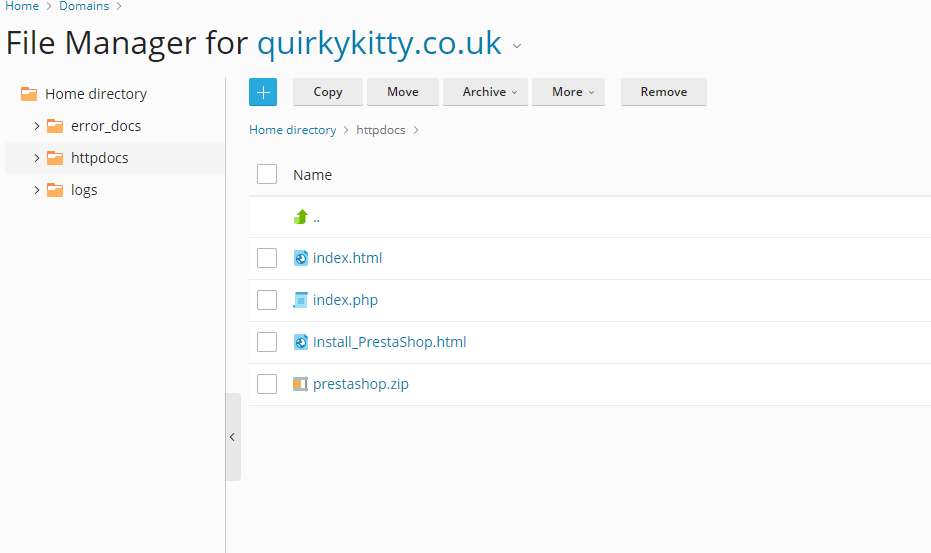Click the index.html file icon
The width and height of the screenshot is (931, 553).
pos(301,258)
